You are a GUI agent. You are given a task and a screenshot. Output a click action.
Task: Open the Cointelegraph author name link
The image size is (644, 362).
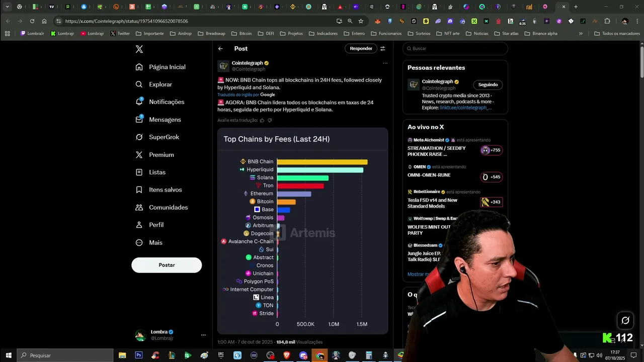click(247, 63)
